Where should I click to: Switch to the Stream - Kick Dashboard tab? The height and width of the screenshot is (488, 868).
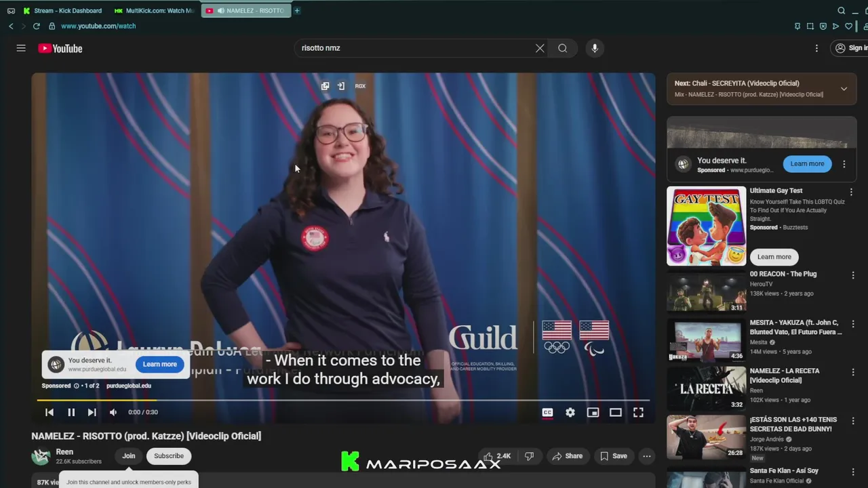[x=62, y=11]
